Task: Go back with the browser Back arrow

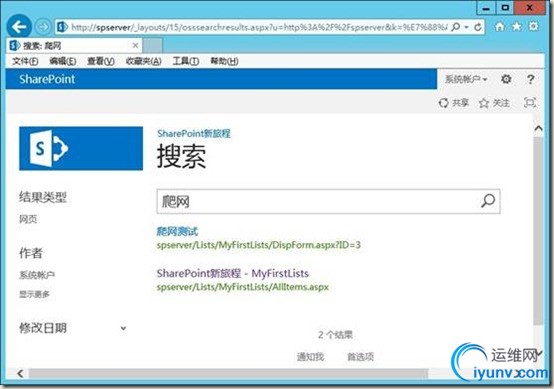Action: pos(19,26)
